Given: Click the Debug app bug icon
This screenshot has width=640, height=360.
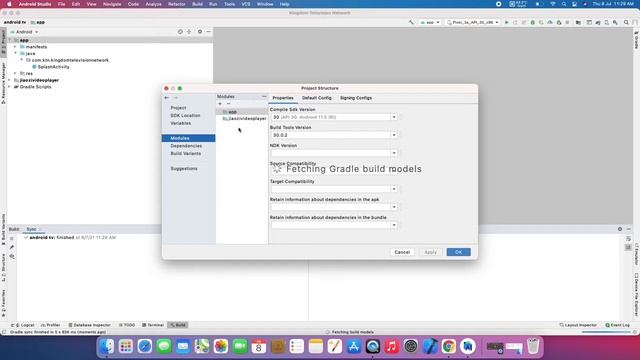Looking at the screenshot, I should (x=533, y=22).
